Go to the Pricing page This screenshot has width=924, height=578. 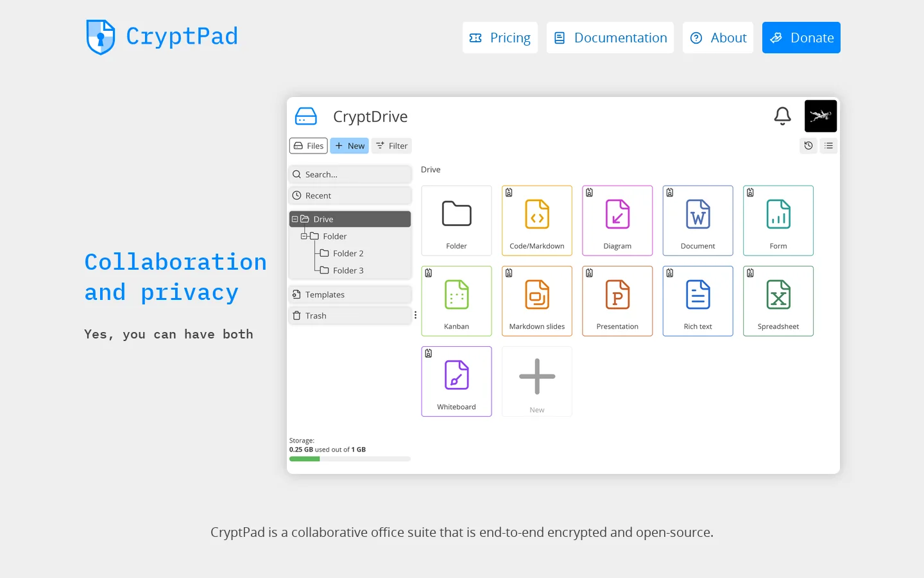(500, 38)
